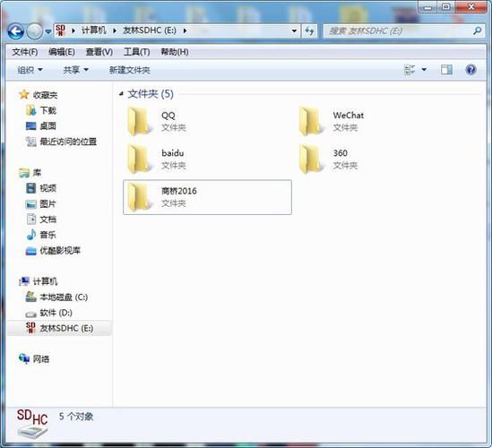Click the 文件夹 type label under WeChat

[x=345, y=127]
